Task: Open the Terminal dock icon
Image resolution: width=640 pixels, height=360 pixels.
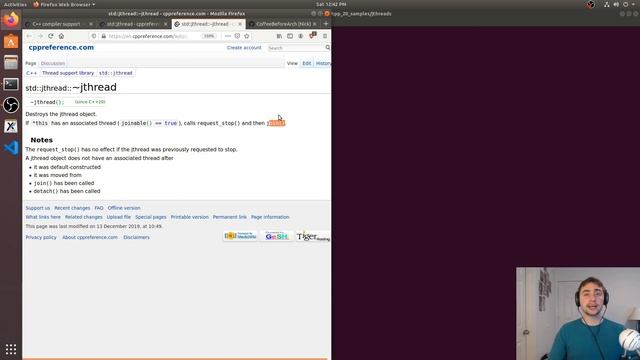Action: (x=11, y=84)
